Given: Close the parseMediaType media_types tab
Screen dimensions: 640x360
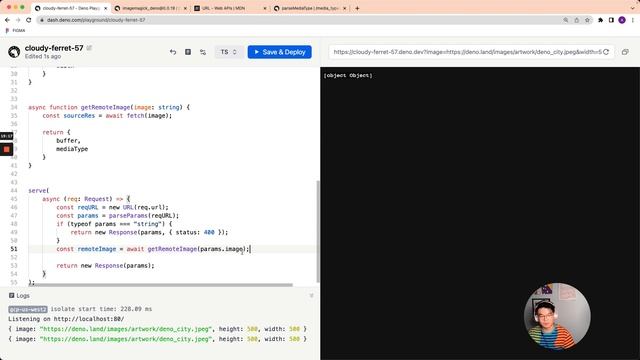Looking at the screenshot, I should pos(345,8).
